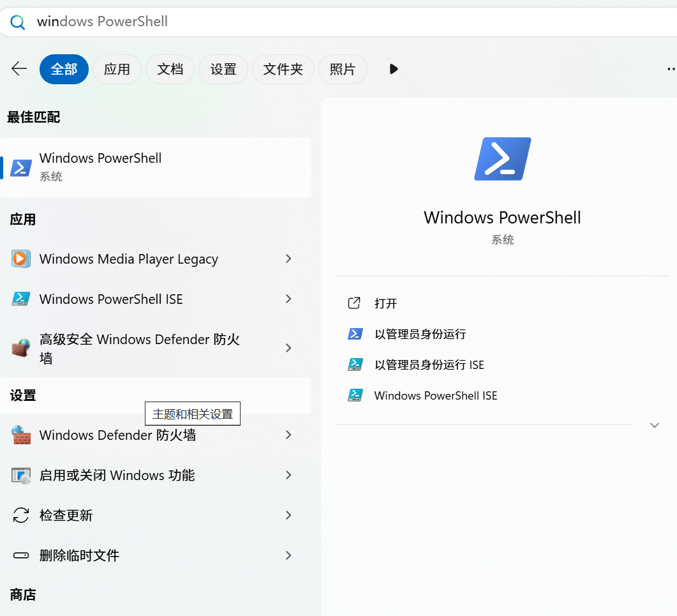The image size is (677, 616).
Task: Switch to the 应用 filter tab
Action: pyautogui.click(x=117, y=69)
